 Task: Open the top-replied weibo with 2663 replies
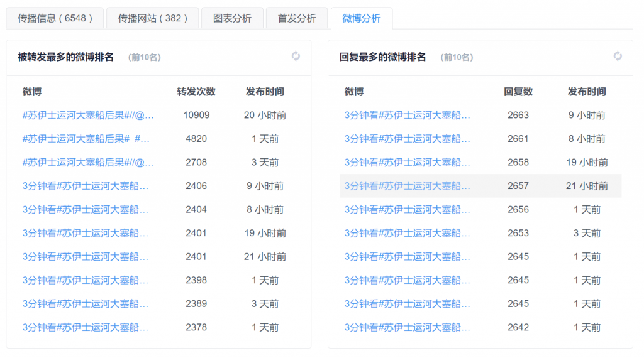click(408, 116)
